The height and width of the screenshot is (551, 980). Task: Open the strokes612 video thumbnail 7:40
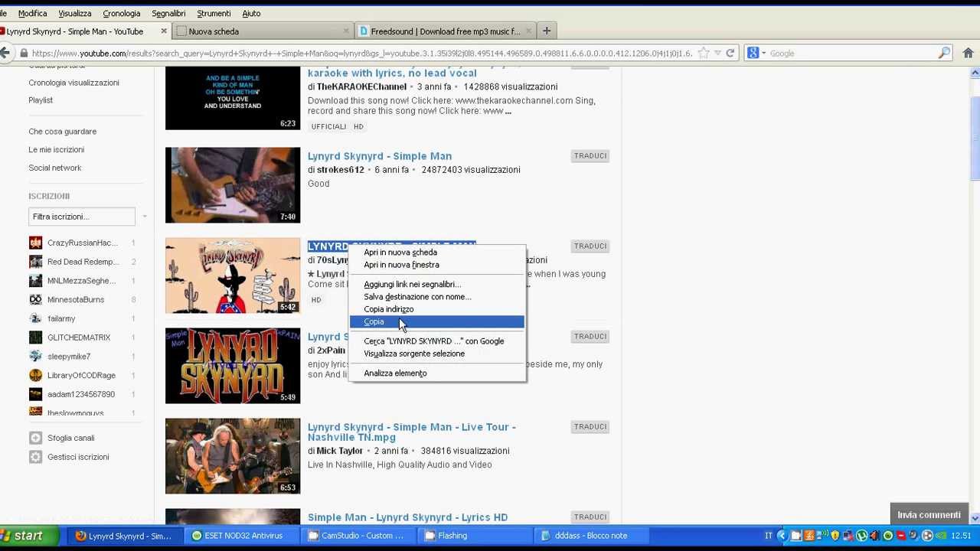233,185
